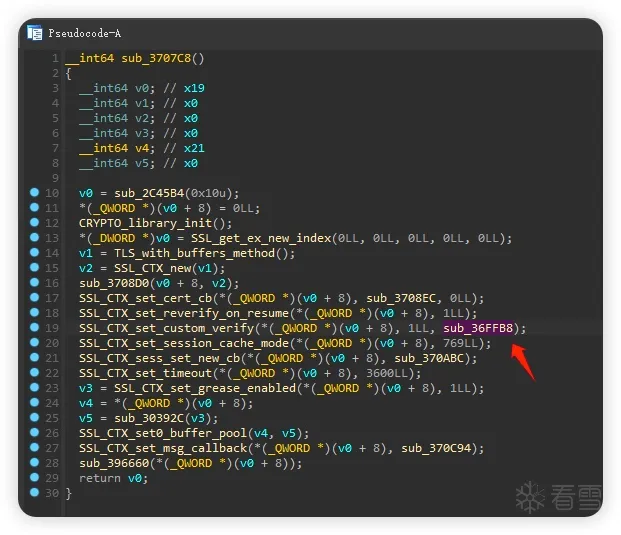
Task: Click line number 1 in gutter
Action: tap(55, 58)
